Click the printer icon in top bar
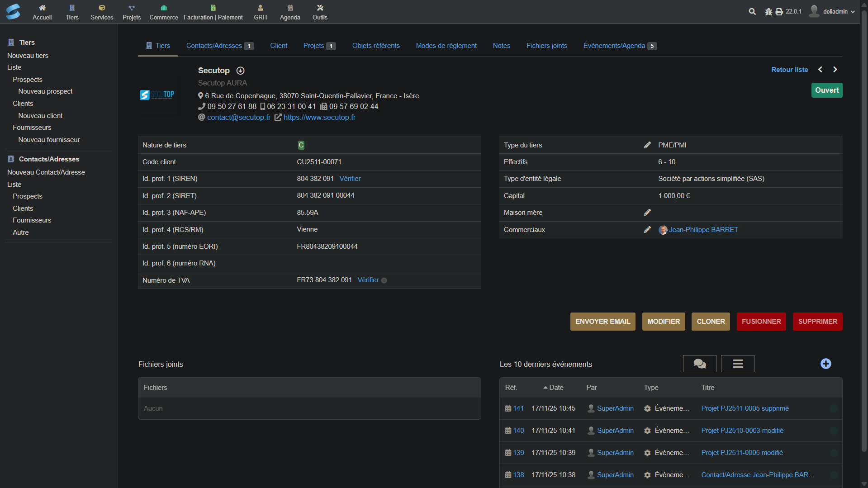Viewport: 868px width, 488px height. coord(779,12)
